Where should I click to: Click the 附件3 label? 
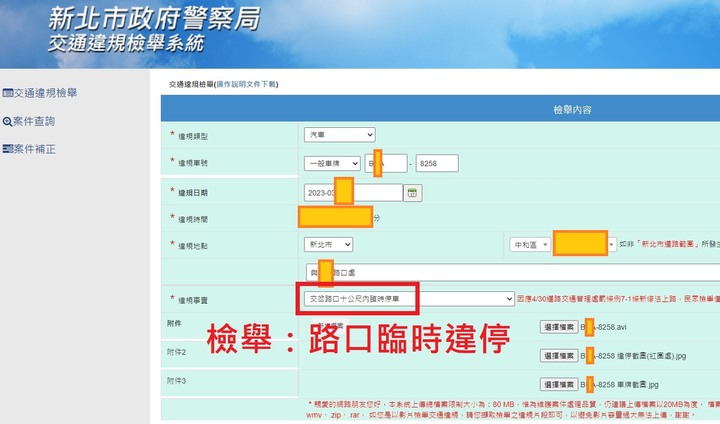[176, 381]
